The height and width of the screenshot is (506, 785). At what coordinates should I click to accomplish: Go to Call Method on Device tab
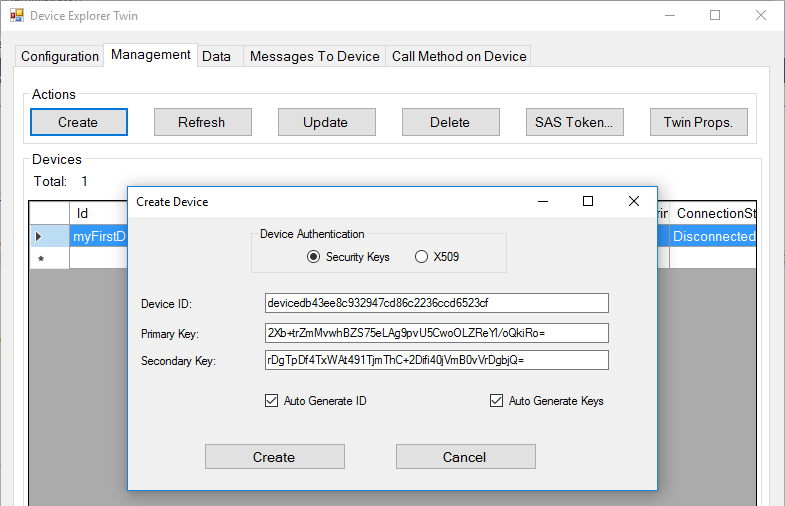coord(459,56)
